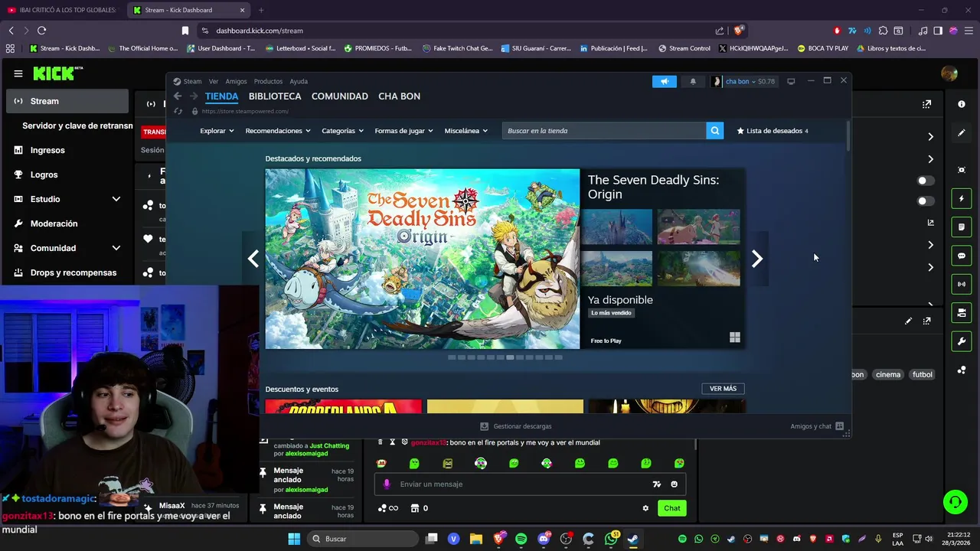Click the Steam page reload icon

point(178,111)
